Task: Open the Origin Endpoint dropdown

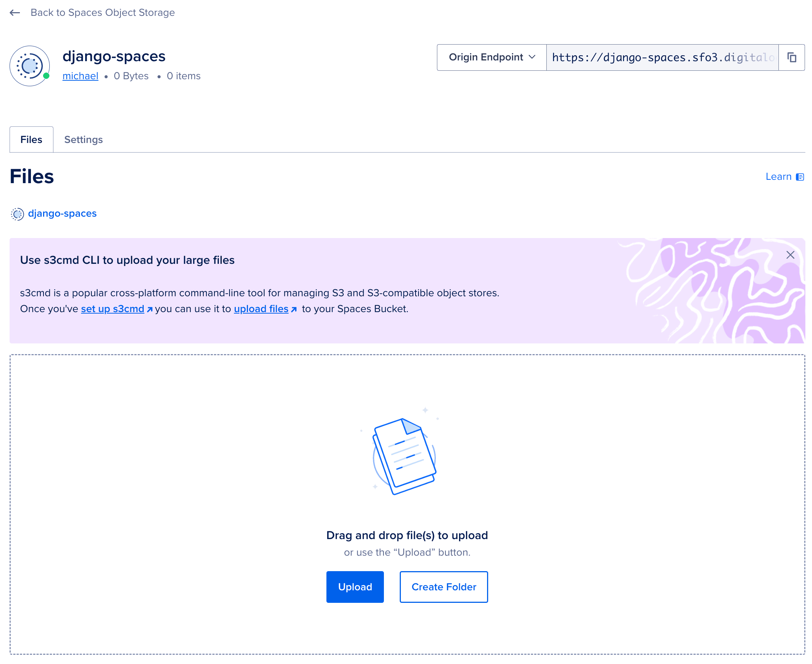Action: pos(491,57)
